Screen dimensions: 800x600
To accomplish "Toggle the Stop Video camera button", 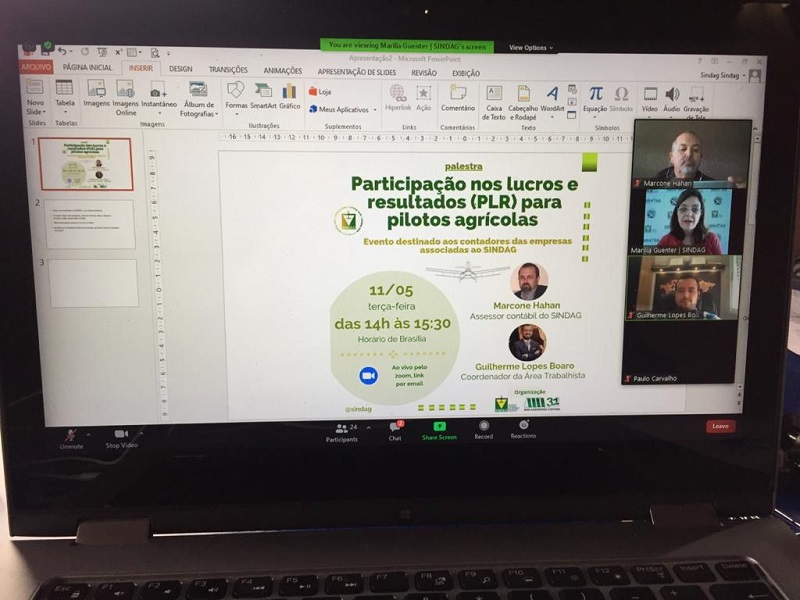I will pyautogui.click(x=121, y=436).
